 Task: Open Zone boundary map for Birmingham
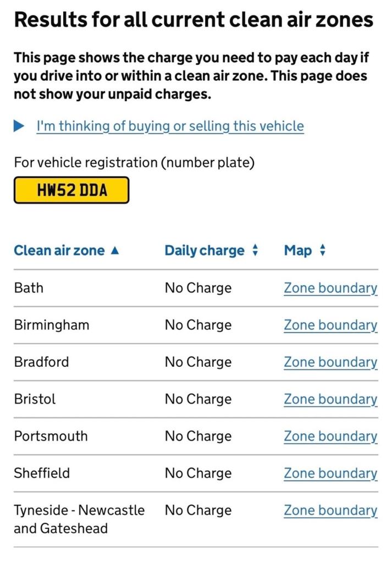[330, 325]
